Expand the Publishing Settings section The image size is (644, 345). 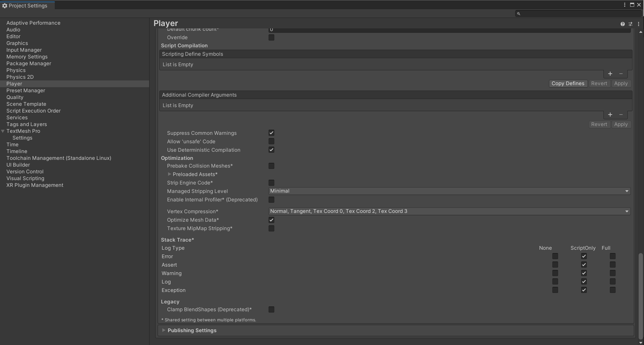(x=192, y=330)
